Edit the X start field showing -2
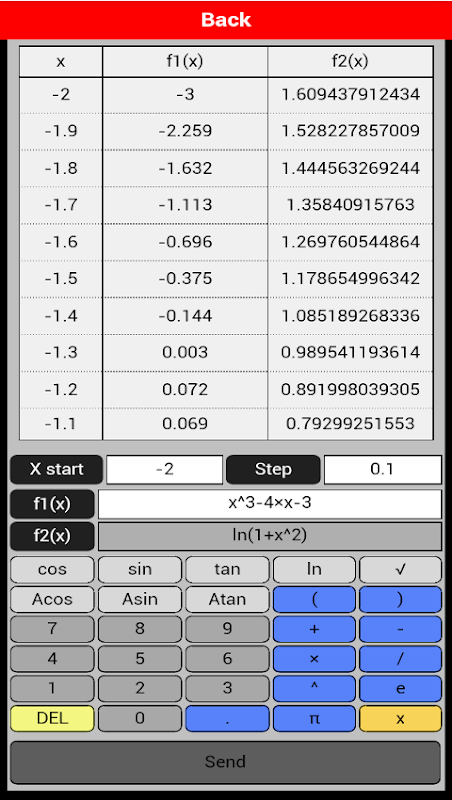 click(x=164, y=469)
